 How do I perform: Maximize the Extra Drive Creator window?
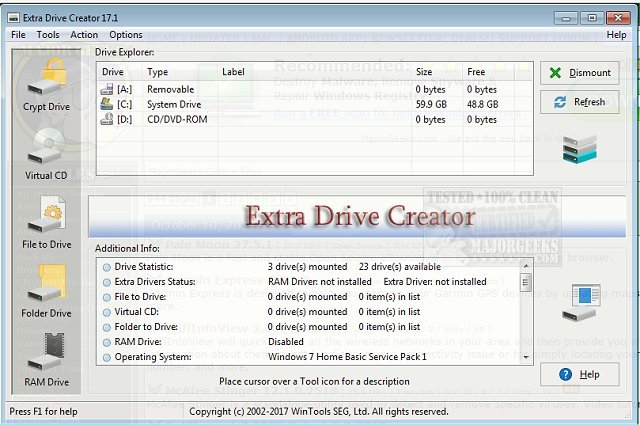pyautogui.click(x=592, y=18)
